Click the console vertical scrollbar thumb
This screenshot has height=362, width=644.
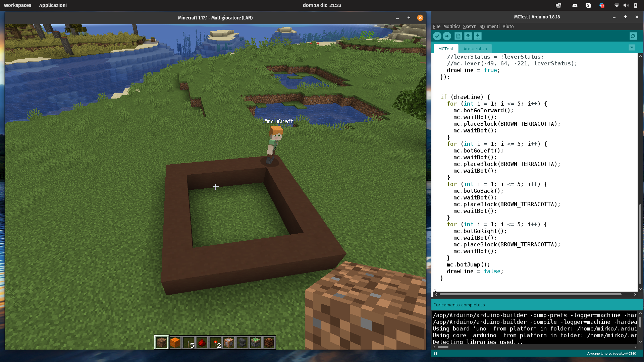pos(640,322)
